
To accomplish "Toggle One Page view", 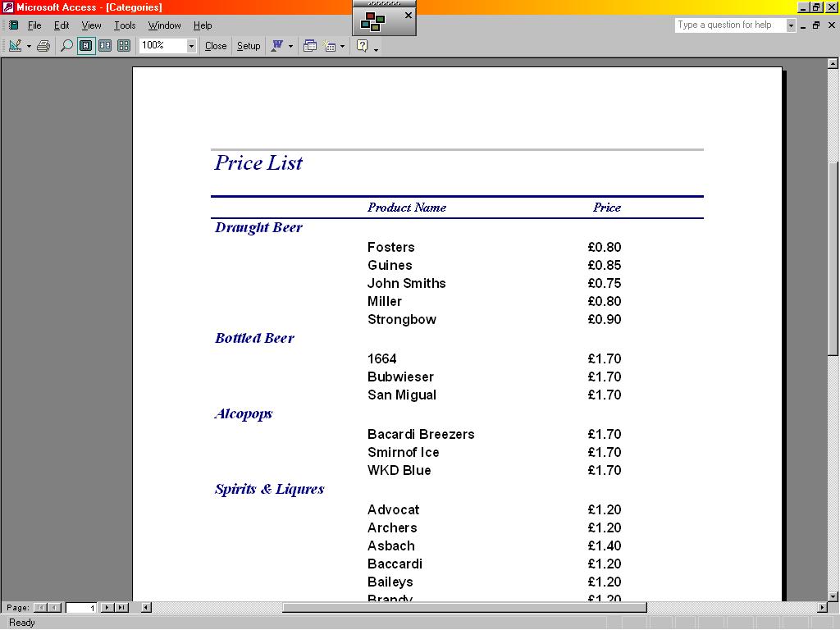I will coord(85,46).
